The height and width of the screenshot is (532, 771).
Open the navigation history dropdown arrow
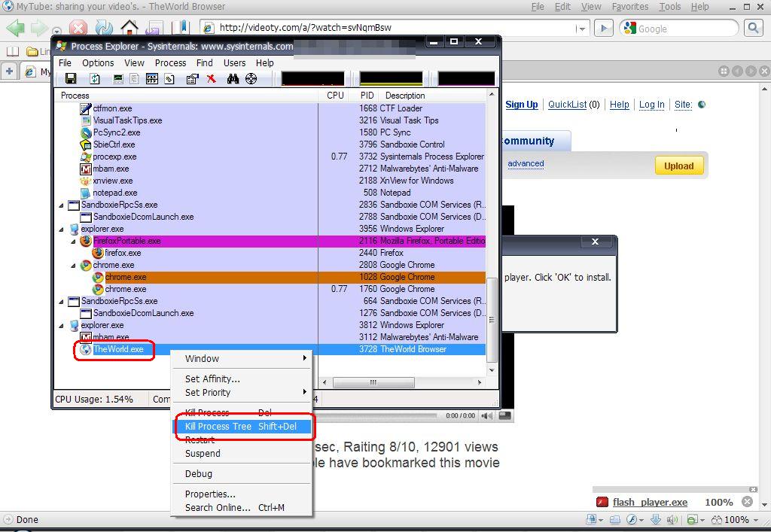point(56,32)
